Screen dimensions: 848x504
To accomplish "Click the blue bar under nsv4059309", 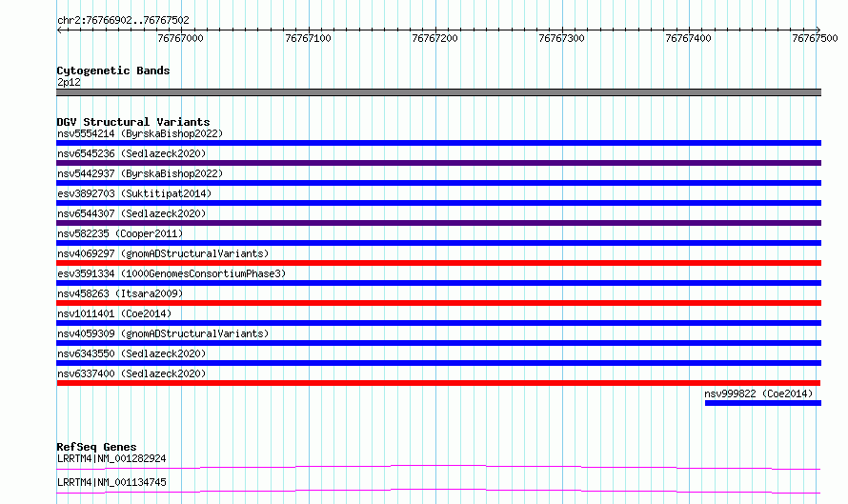I will (438, 343).
